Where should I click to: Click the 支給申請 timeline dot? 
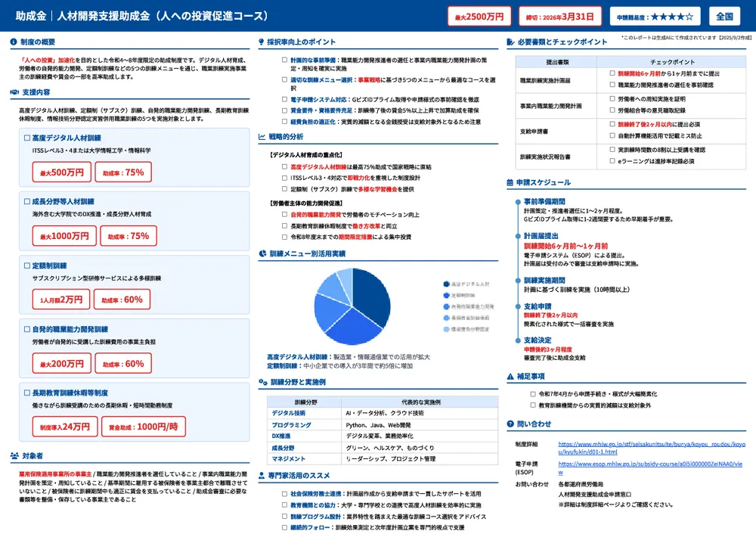(518, 307)
